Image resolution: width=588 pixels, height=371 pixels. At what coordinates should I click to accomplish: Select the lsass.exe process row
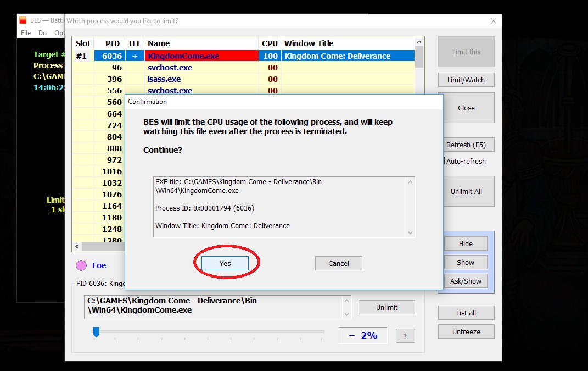point(244,79)
